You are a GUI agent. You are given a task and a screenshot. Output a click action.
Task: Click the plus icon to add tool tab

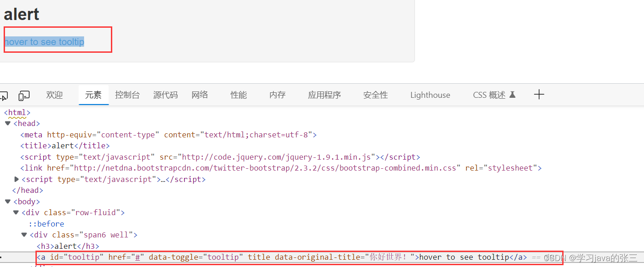point(539,95)
